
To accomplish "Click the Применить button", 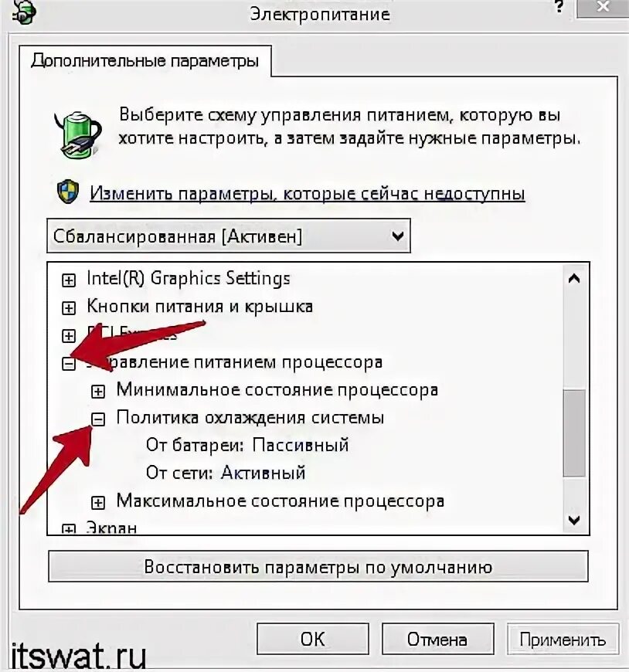I will (x=563, y=640).
